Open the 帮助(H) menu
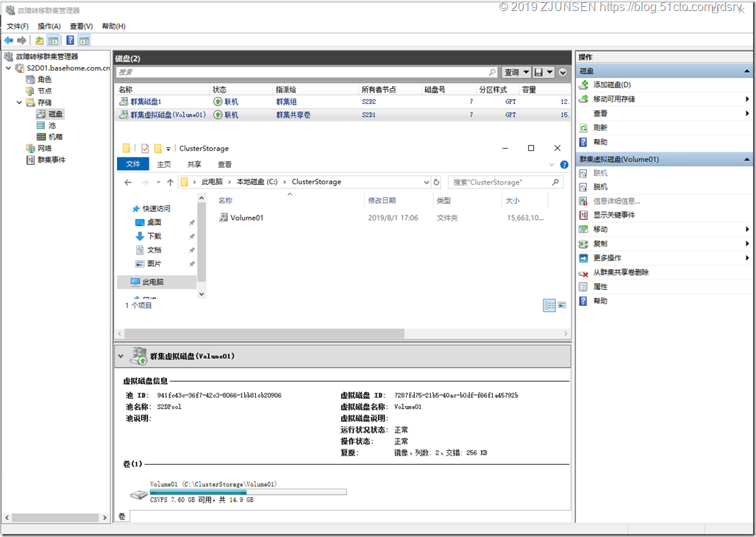 click(x=114, y=26)
